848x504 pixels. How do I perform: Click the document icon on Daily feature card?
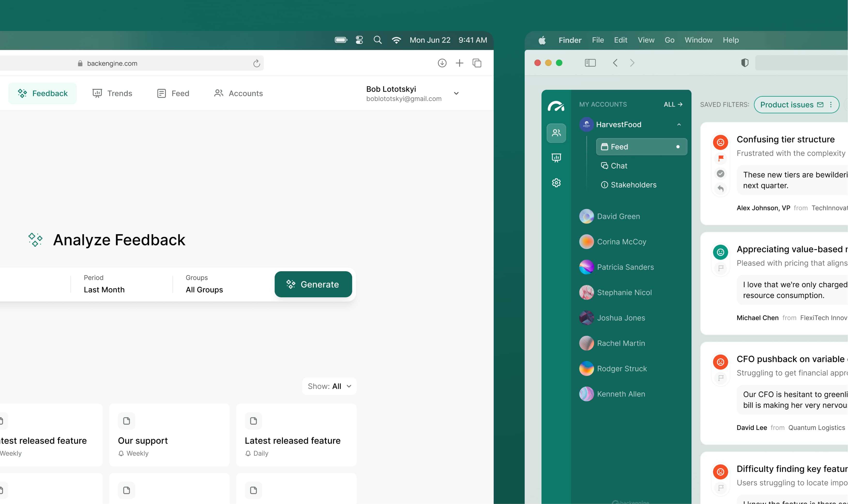pyautogui.click(x=253, y=421)
